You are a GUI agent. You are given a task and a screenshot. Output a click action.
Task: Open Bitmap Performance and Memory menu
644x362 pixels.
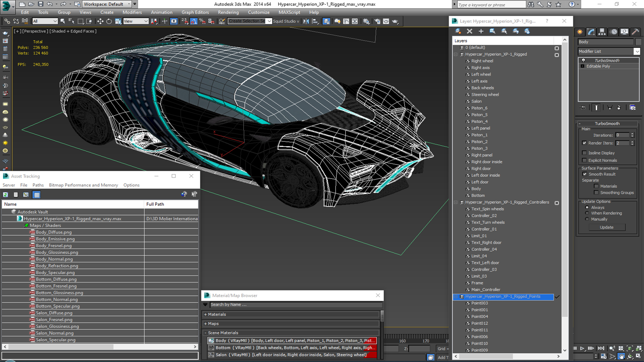[83, 185]
